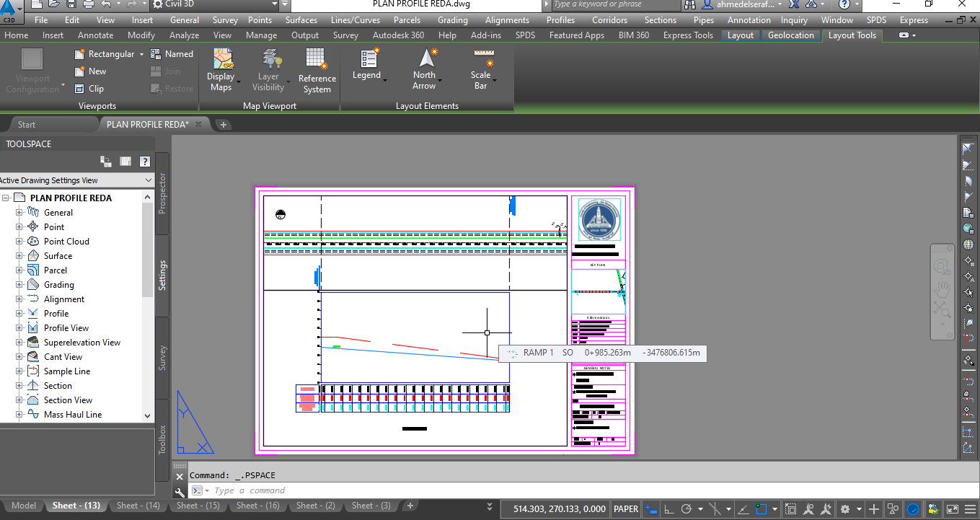Toggle Polar Tracking in status bar

pos(687,508)
